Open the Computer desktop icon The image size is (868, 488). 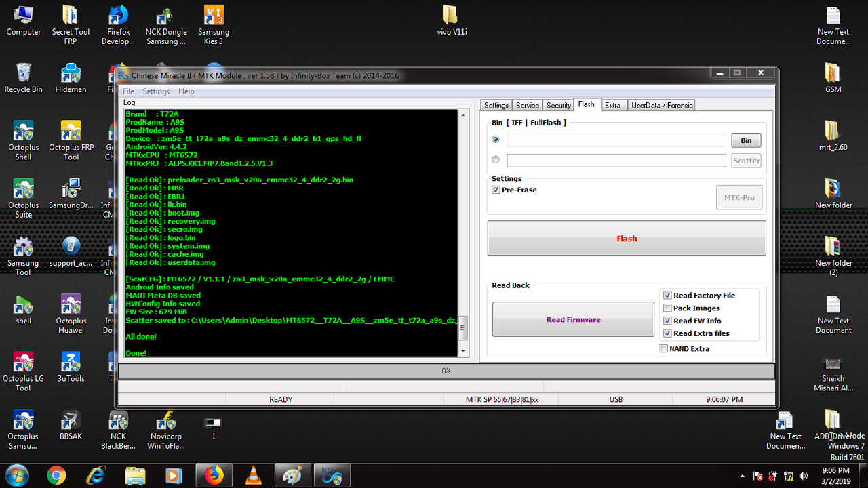pos(24,21)
